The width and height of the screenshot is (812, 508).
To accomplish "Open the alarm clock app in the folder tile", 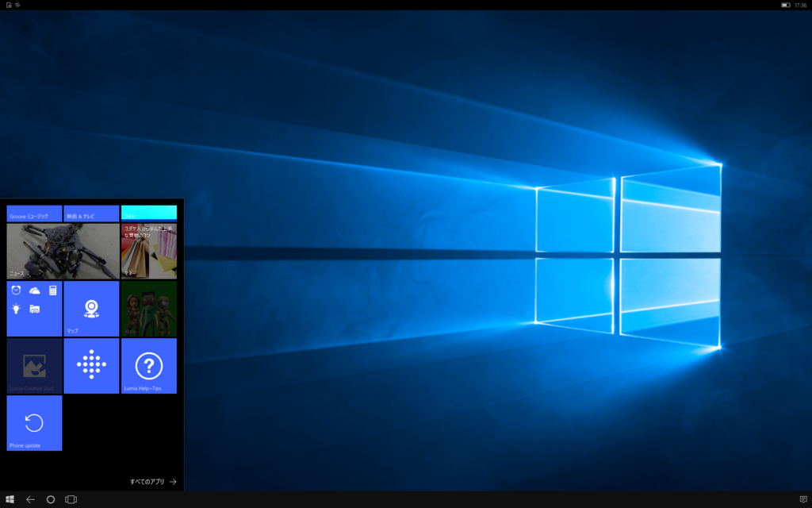I will click(x=16, y=291).
